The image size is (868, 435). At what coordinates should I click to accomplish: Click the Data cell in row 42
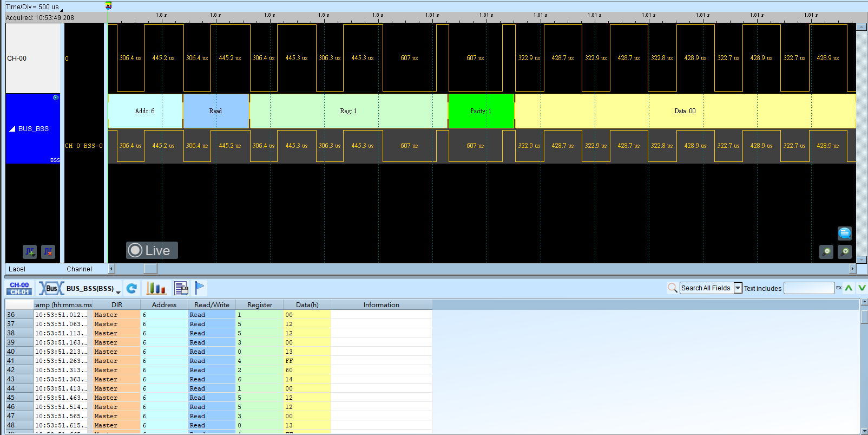307,370
